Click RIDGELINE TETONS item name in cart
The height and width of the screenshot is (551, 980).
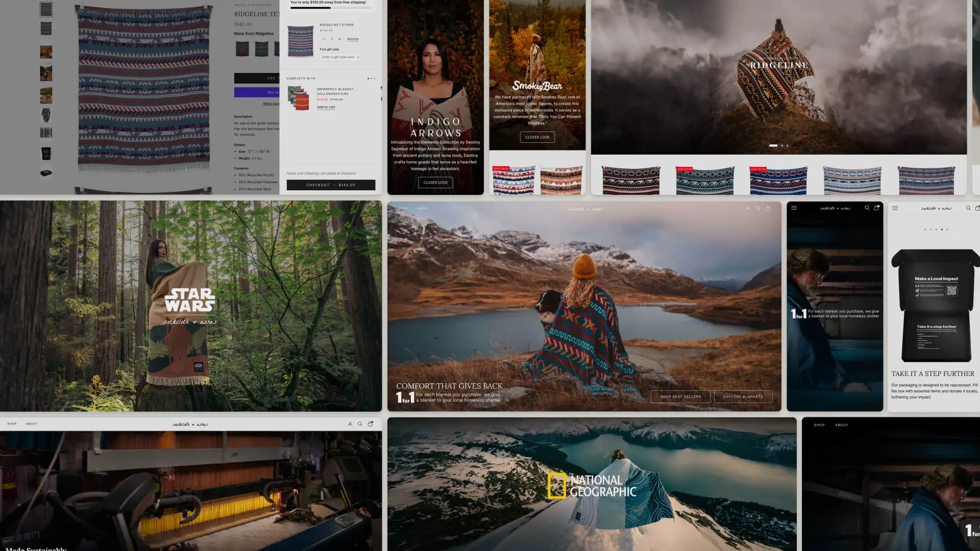[336, 24]
